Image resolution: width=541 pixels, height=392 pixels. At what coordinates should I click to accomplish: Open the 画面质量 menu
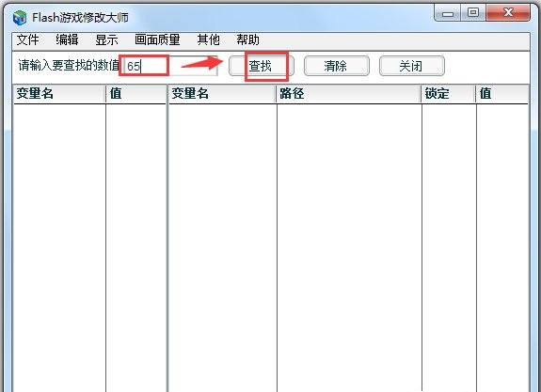157,40
